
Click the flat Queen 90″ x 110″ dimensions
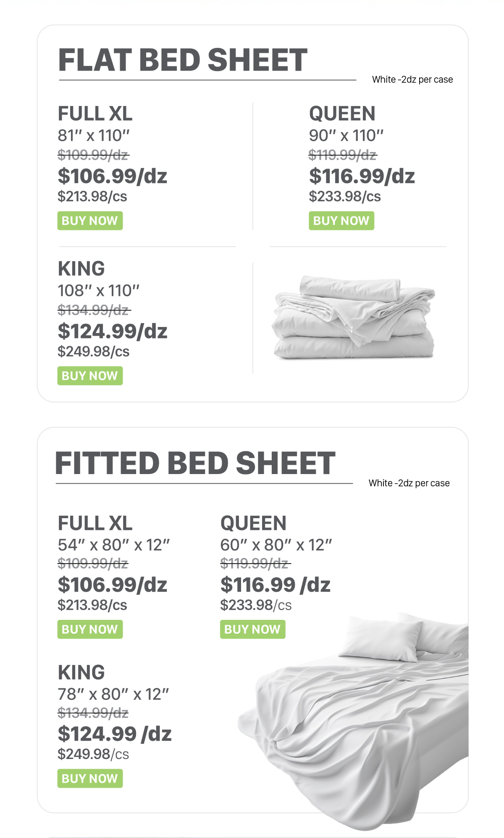tap(346, 135)
